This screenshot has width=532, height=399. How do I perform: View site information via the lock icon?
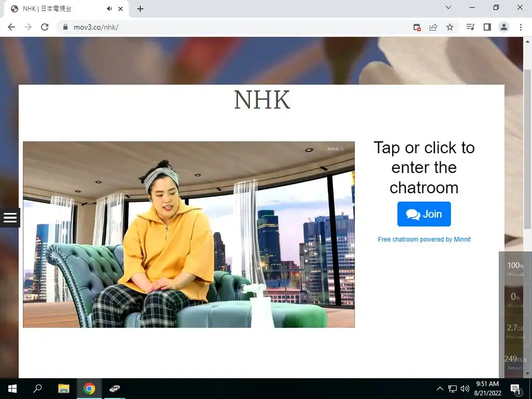click(x=65, y=27)
